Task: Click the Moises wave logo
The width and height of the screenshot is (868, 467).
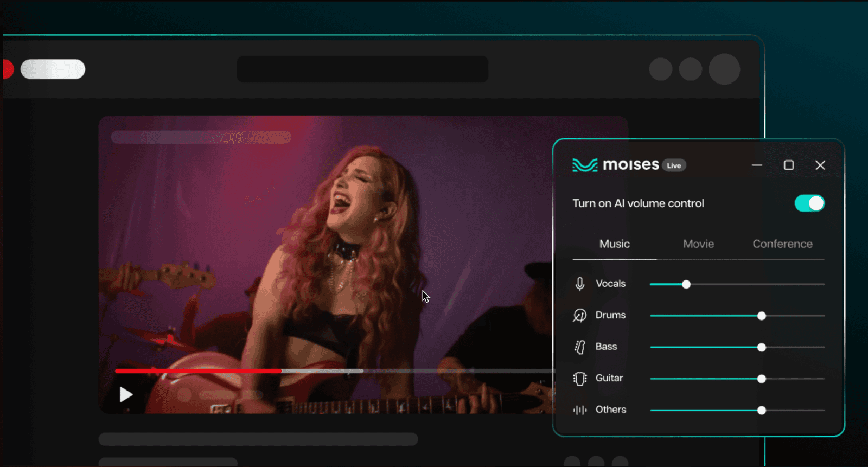Action: [584, 165]
